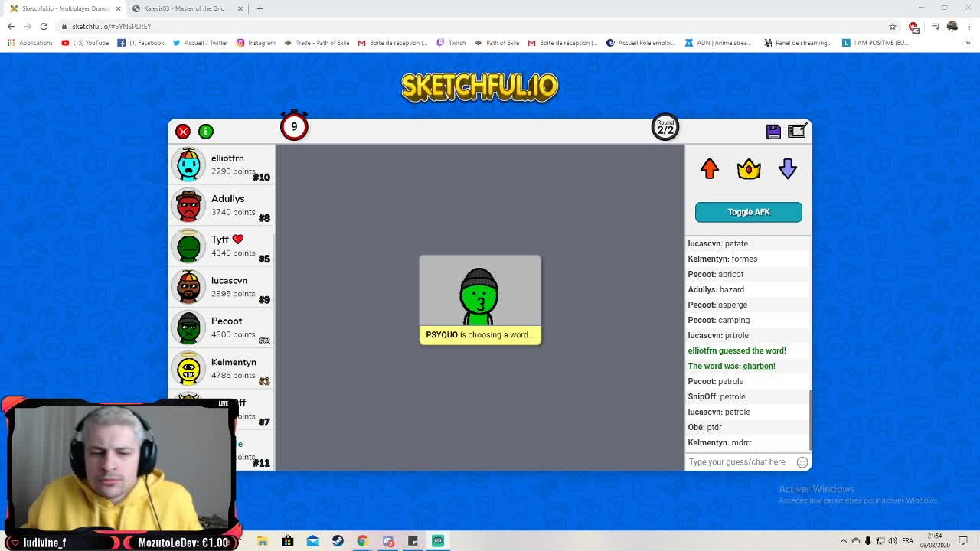
Task: Show hidden system tray icons
Action: point(844,541)
